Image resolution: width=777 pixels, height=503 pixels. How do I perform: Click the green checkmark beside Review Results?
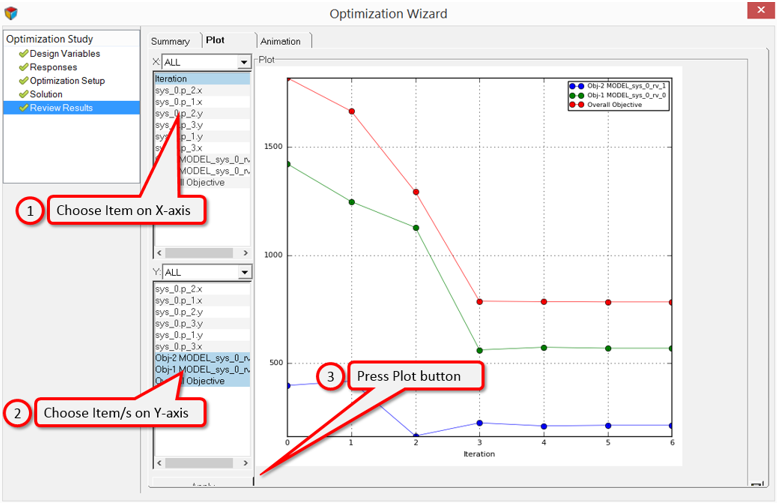(x=23, y=108)
